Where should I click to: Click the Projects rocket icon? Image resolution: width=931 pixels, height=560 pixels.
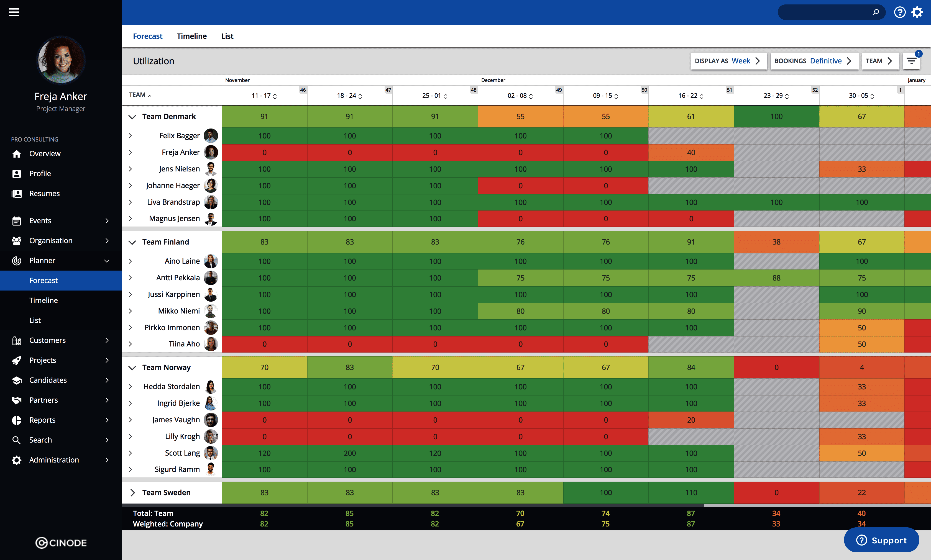coord(16,360)
